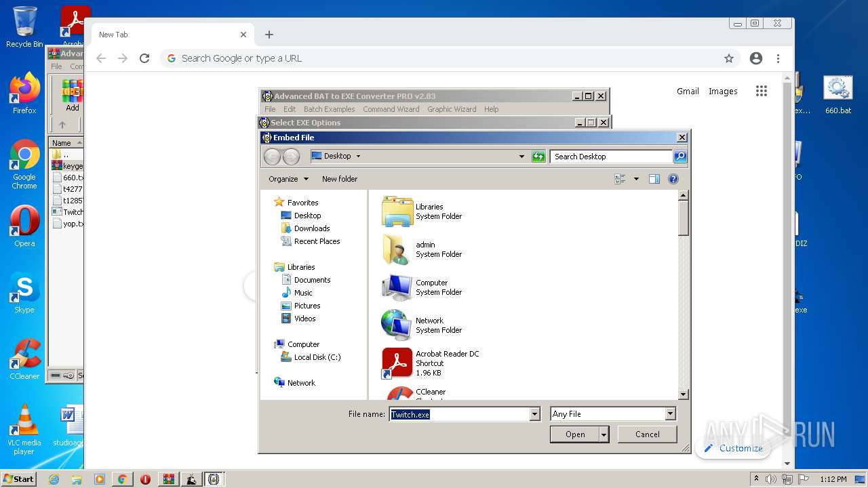Viewport: 868px width, 488px height.
Task: Open the Batch Examples menu
Action: [x=329, y=109]
